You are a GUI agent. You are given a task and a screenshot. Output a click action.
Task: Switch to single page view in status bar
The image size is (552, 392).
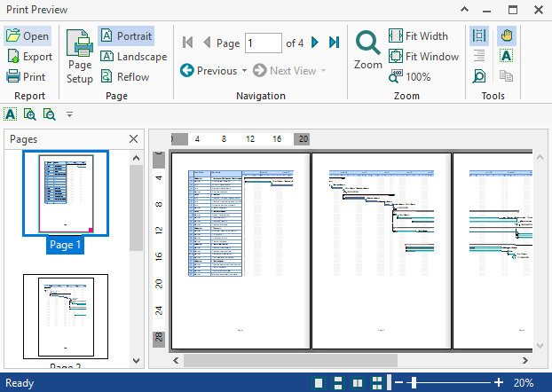coord(319,382)
